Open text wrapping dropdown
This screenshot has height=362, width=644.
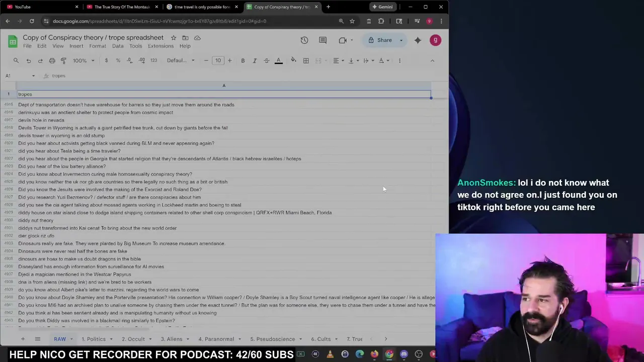pyautogui.click(x=368, y=60)
